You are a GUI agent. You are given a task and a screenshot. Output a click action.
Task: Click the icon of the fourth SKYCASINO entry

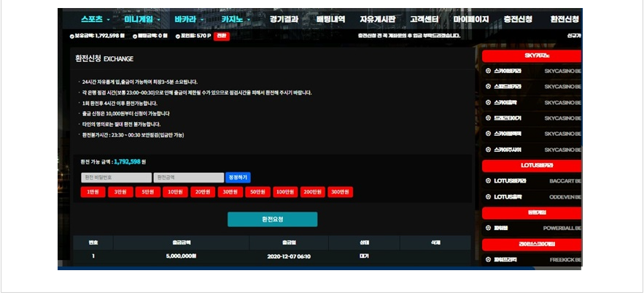(x=487, y=118)
